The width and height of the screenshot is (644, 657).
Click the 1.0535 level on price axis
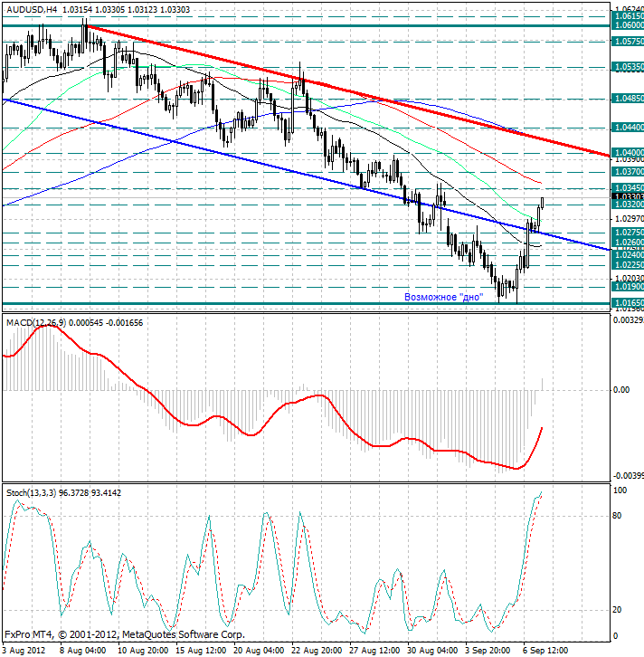[x=627, y=67]
